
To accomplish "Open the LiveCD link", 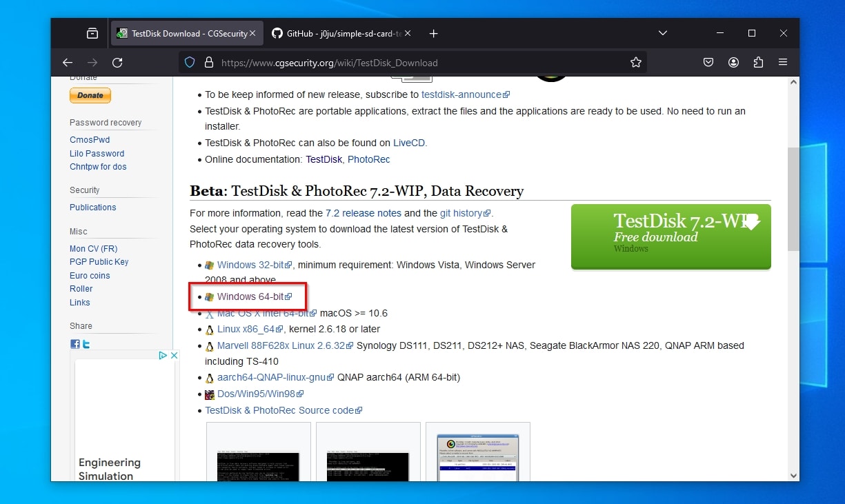I will [x=409, y=143].
